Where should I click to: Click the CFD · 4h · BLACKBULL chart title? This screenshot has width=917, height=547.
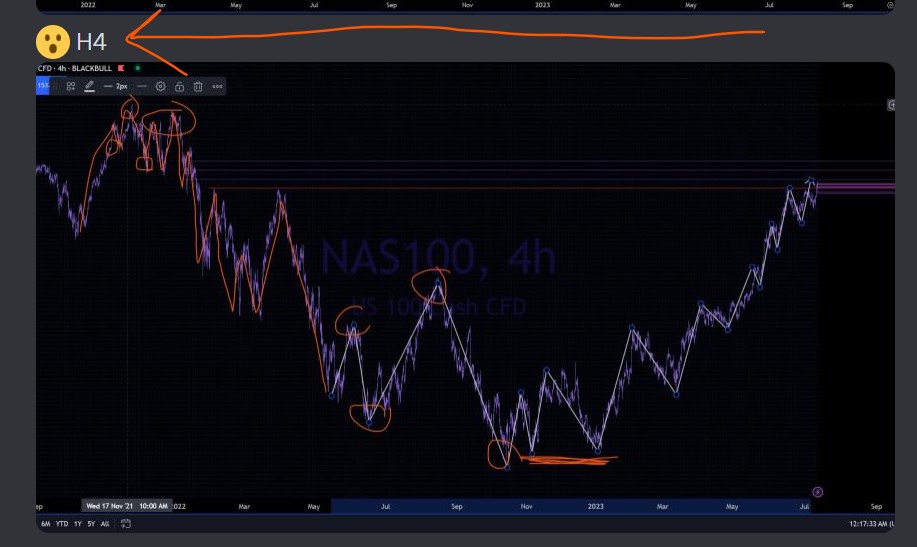pyautogui.click(x=74, y=68)
